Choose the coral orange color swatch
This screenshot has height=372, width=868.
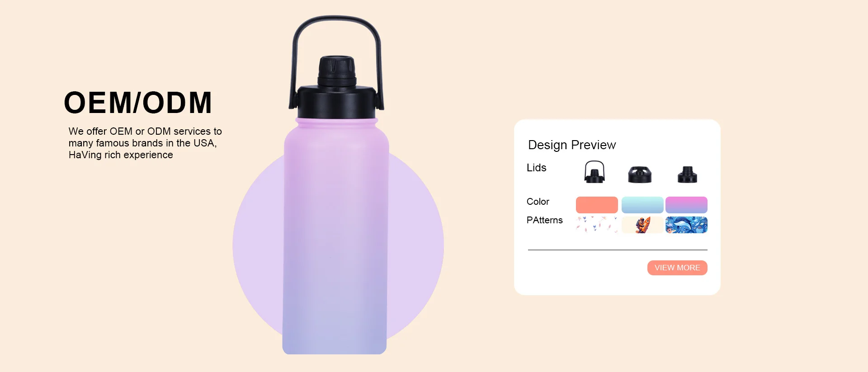(597, 205)
